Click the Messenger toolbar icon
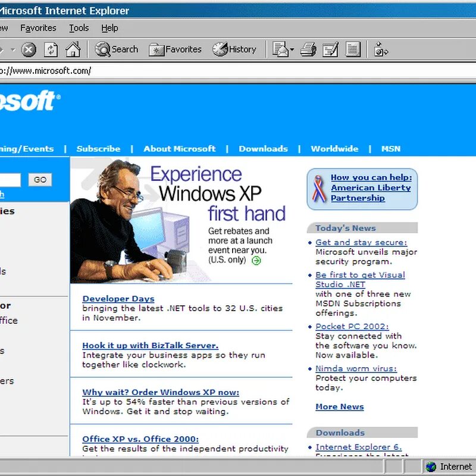This screenshot has width=476, height=476. 381,49
